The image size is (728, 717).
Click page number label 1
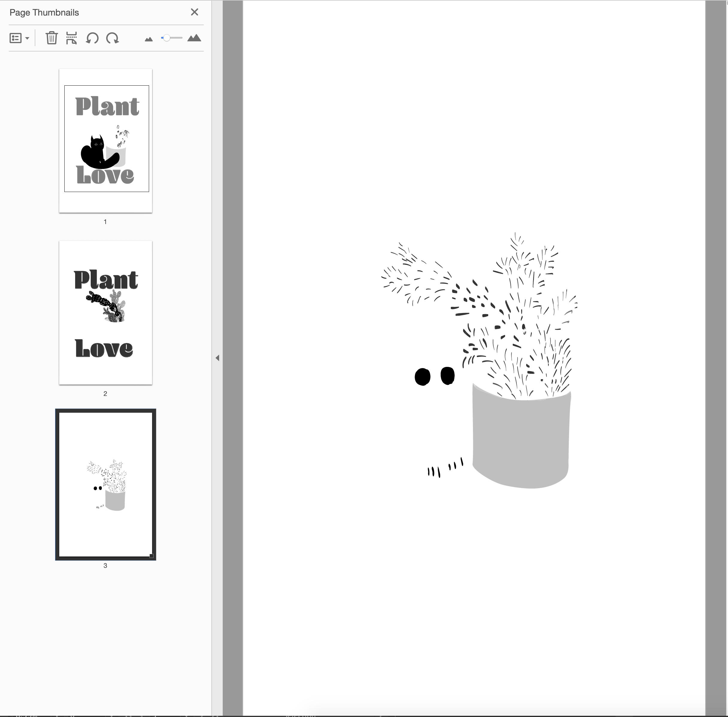(x=105, y=222)
